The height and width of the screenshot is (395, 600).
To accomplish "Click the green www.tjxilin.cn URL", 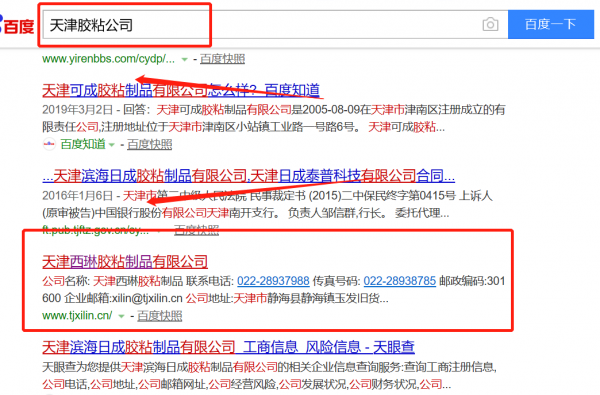I will click(77, 316).
